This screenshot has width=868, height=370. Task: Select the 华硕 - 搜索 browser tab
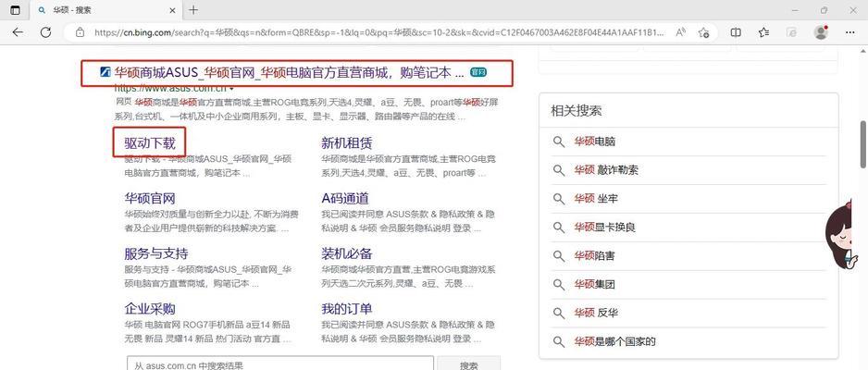point(105,10)
